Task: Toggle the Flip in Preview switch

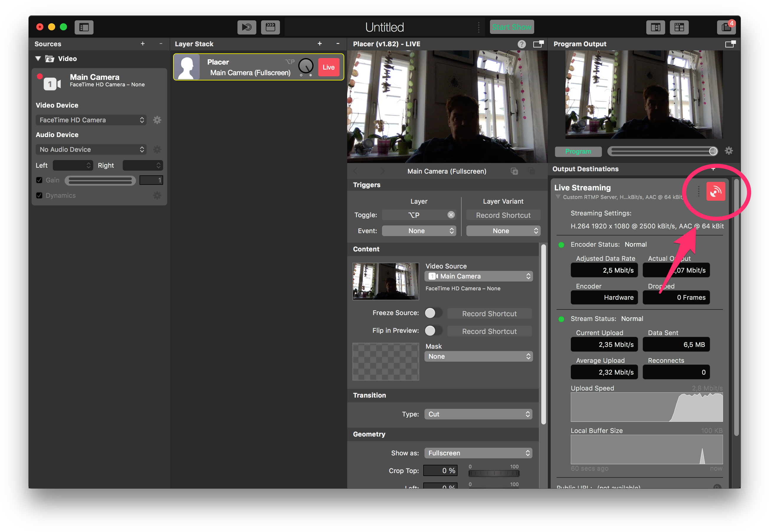Action: (433, 331)
